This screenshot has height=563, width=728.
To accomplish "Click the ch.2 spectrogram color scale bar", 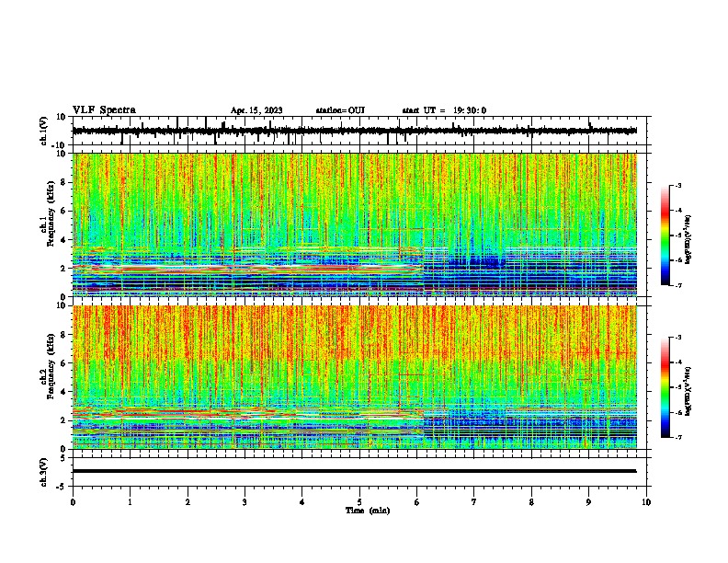I will click(665, 387).
